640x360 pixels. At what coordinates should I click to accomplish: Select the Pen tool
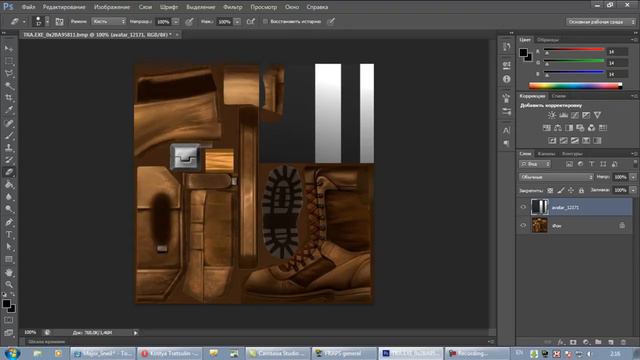click(x=9, y=222)
